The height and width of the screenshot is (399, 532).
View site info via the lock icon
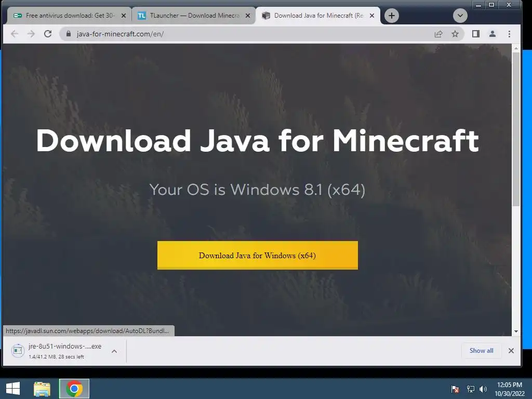[69, 34]
